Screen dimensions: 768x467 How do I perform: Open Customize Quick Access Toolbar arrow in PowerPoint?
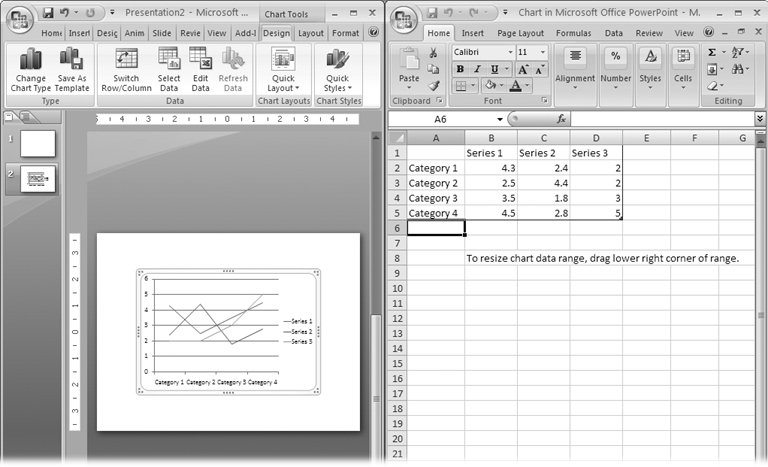pyautogui.click(x=112, y=13)
